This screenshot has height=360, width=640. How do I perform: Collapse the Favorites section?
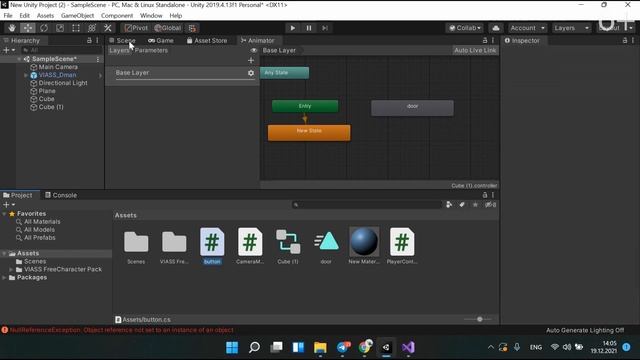(x=4, y=213)
